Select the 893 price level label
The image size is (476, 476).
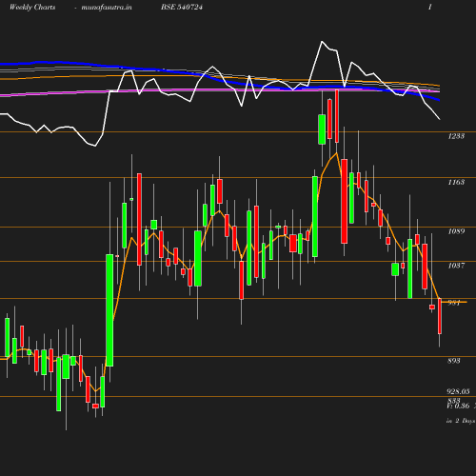pos(454,361)
